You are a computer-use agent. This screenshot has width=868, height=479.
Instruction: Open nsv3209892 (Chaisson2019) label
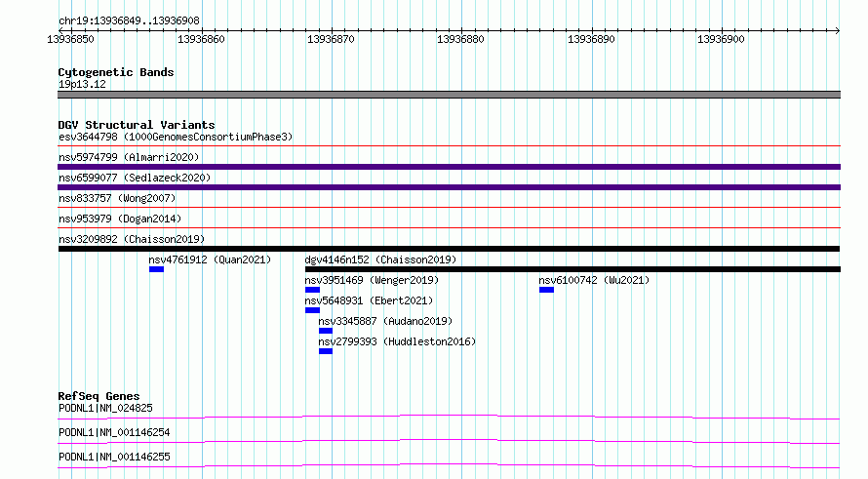[x=132, y=239]
